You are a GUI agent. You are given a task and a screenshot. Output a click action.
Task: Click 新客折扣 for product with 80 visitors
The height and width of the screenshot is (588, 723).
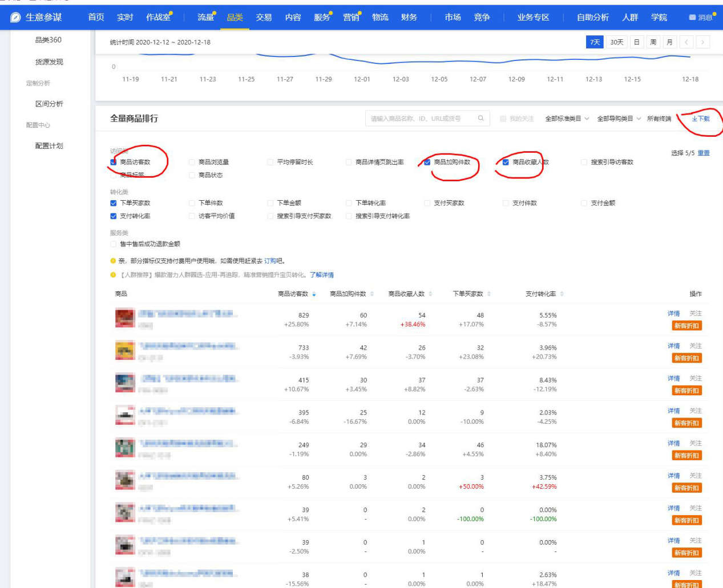coord(686,488)
